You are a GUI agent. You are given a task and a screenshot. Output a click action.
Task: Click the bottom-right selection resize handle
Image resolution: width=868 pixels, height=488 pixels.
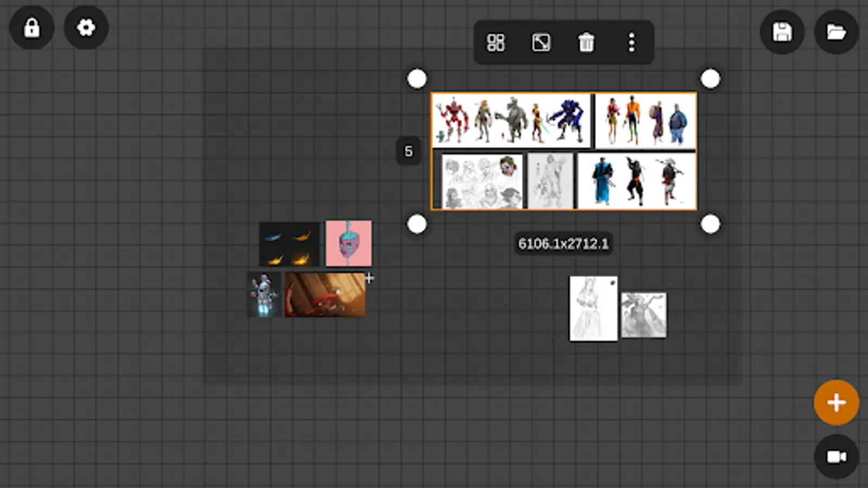pyautogui.click(x=710, y=224)
